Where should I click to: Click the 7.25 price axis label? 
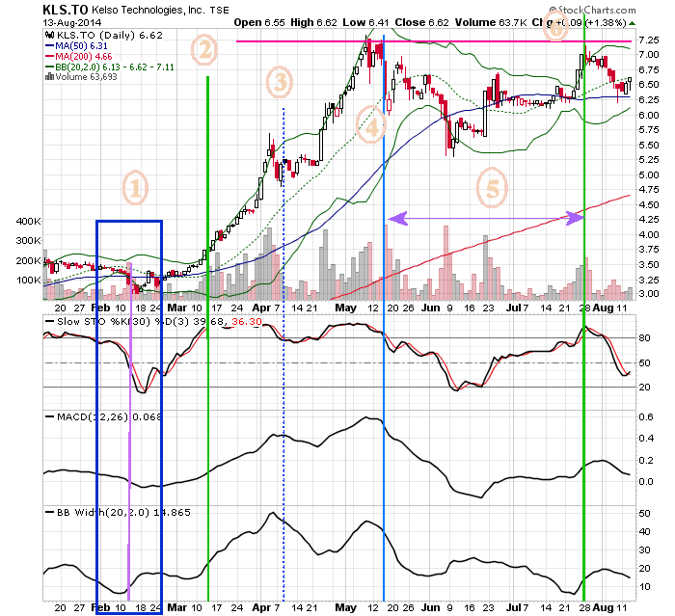[649, 40]
